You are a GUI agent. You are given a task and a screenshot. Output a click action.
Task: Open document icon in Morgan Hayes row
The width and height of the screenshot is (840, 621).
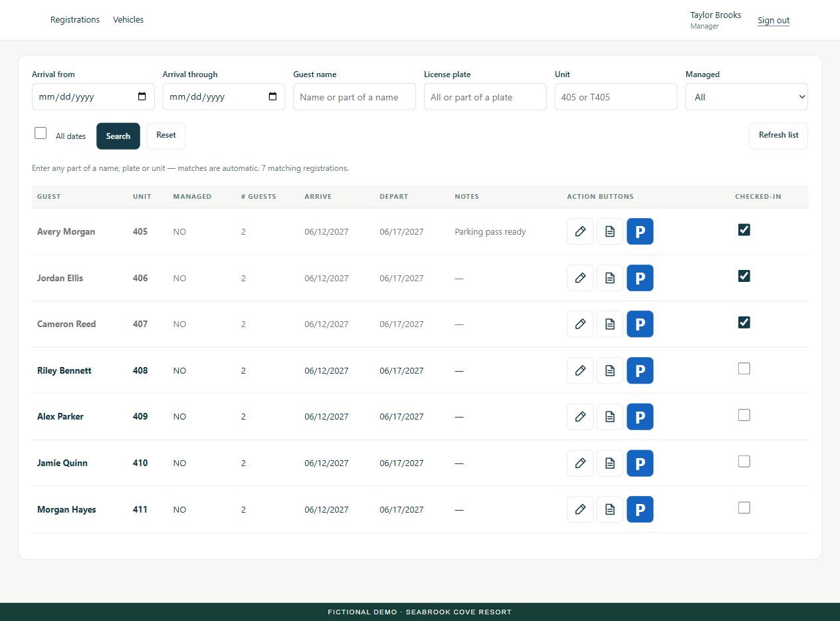point(610,509)
